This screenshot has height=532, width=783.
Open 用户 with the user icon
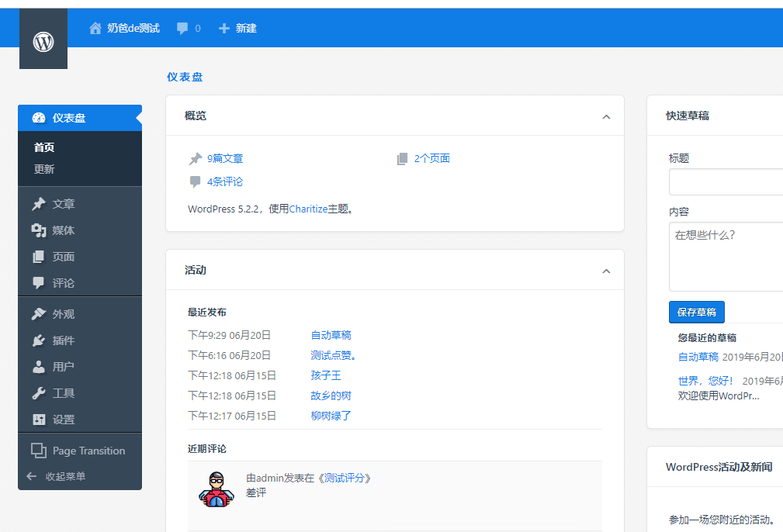click(37, 366)
